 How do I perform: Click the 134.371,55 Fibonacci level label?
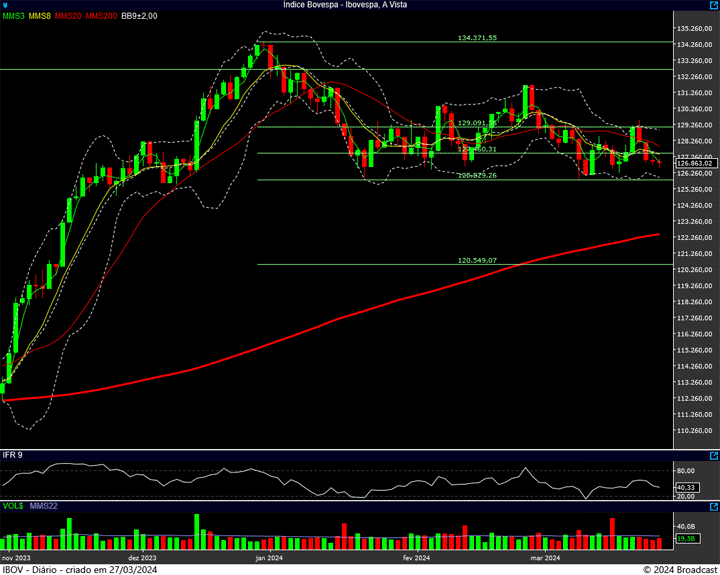pyautogui.click(x=477, y=37)
